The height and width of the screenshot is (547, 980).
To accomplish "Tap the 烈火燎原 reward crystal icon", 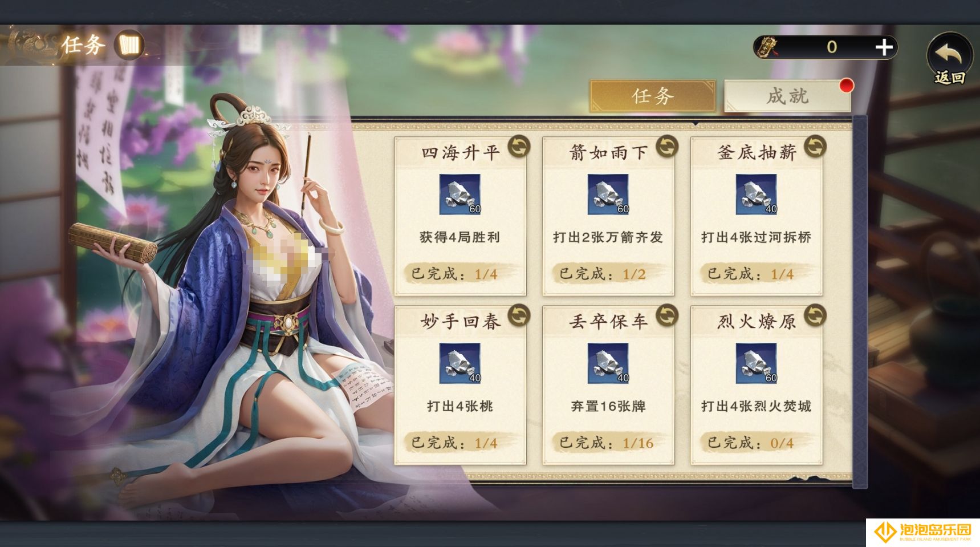I will click(756, 363).
